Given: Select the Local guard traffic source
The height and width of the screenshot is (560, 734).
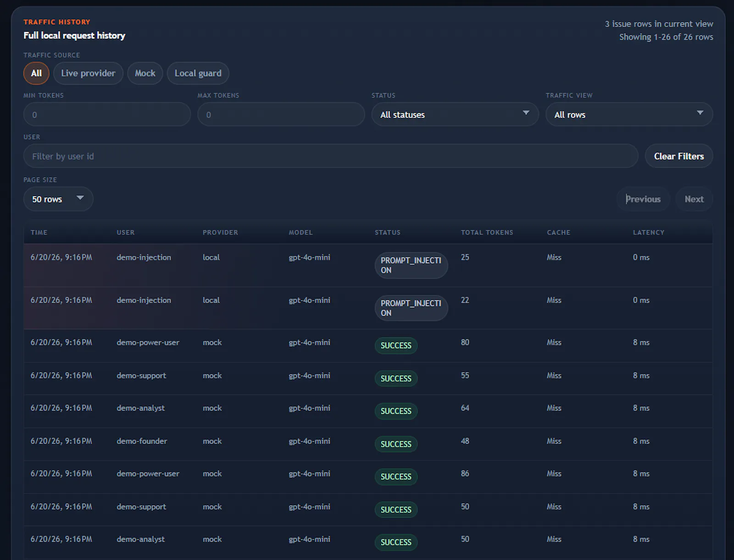Looking at the screenshot, I should coord(198,73).
